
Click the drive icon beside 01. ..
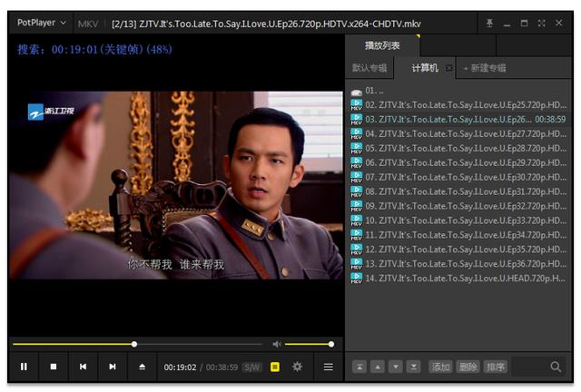356,92
